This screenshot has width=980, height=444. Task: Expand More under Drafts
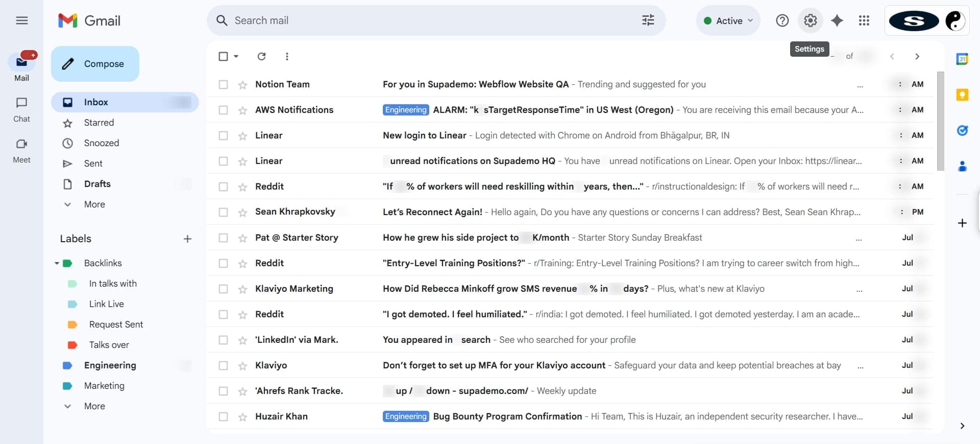[94, 204]
